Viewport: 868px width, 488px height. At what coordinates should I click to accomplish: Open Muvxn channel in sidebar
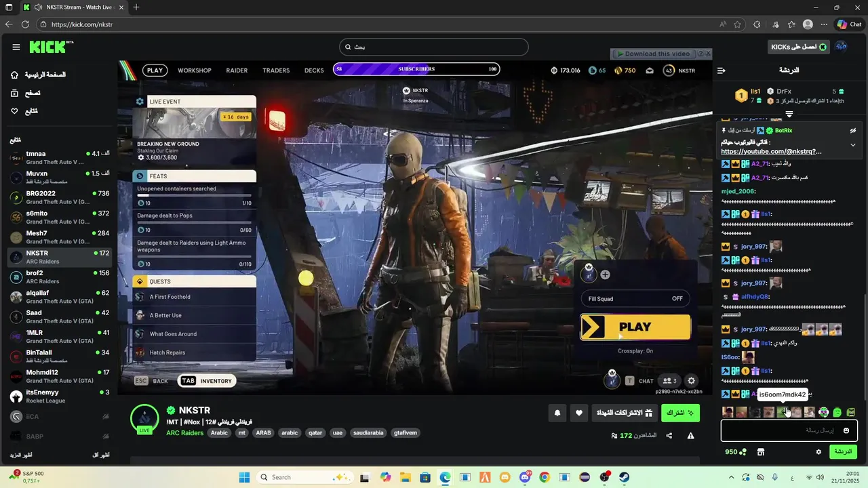pyautogui.click(x=60, y=178)
